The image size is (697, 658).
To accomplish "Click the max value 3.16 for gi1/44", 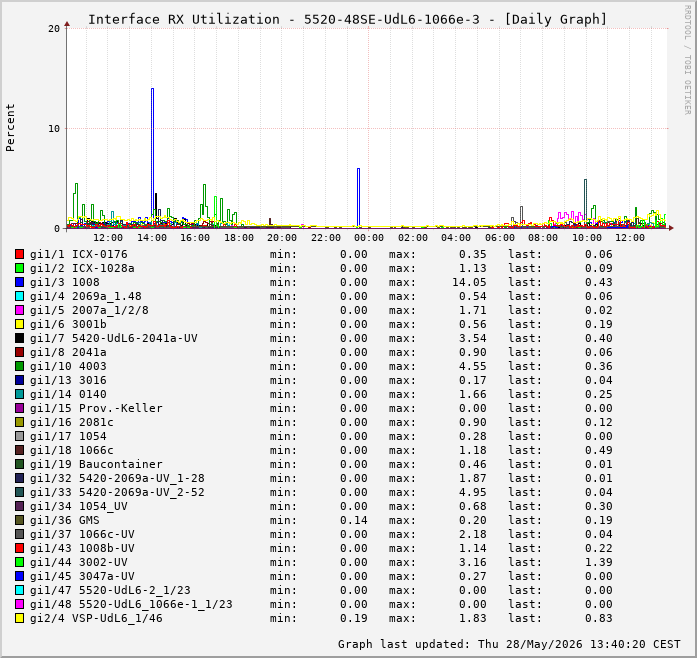I will point(473,562).
